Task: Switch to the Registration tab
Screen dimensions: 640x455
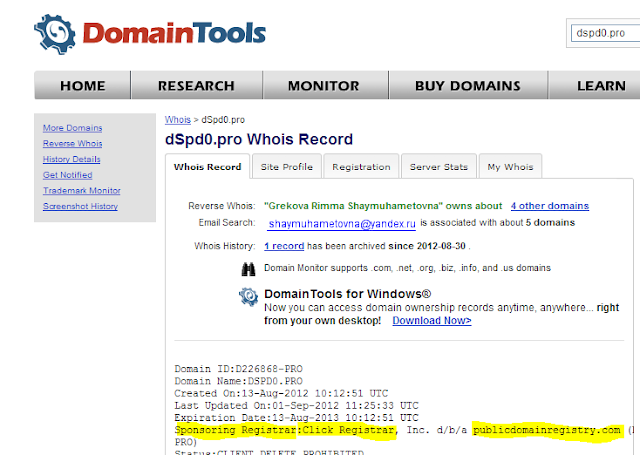Action: (x=361, y=166)
